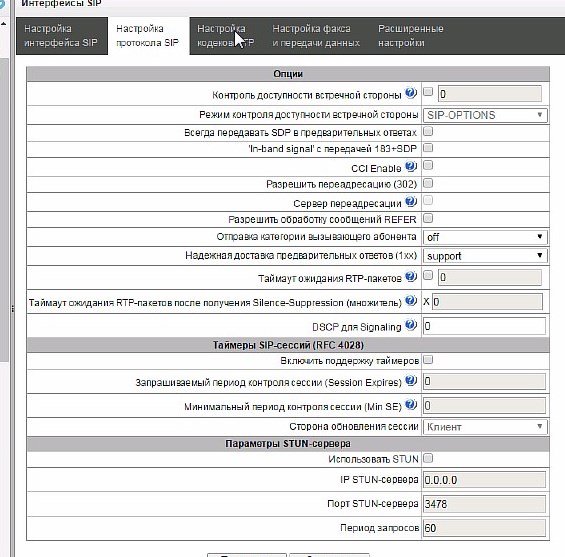
Task: Open Отправка категории вызывающего абонента dropdown
Action: coord(485,237)
